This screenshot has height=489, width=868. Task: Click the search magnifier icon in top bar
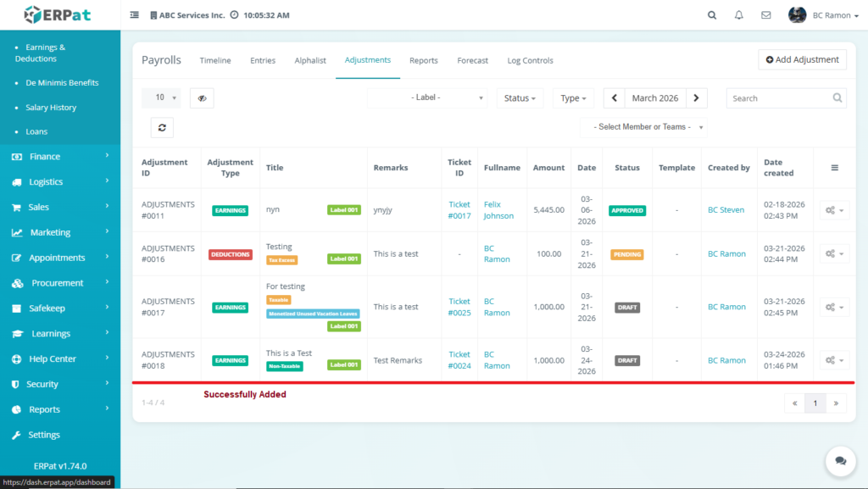point(712,15)
